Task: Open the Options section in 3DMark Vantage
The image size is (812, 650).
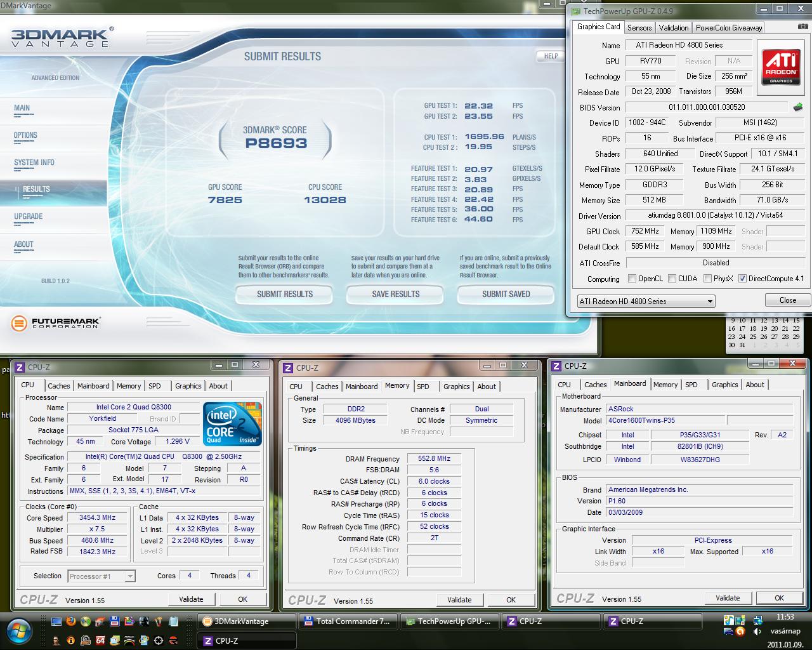Action: point(26,135)
